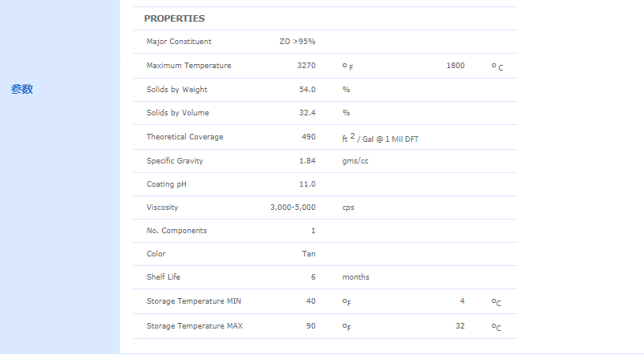Click the 参数 sidebar label
This screenshot has width=644, height=363.
click(x=22, y=89)
